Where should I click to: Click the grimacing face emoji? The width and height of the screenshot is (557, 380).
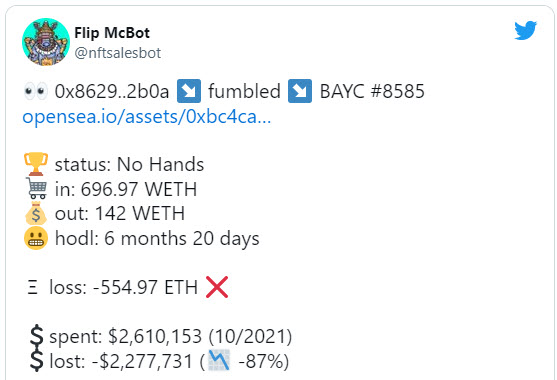36,238
